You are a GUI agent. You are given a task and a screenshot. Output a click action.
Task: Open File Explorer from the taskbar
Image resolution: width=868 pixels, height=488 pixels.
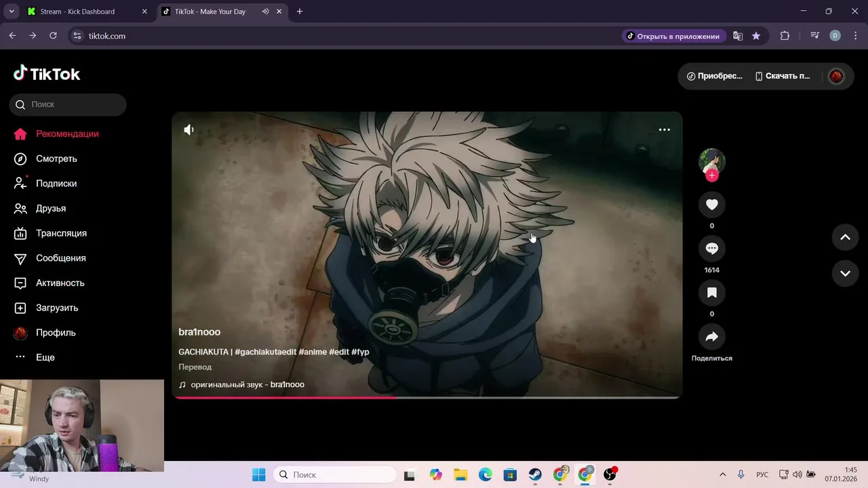(x=460, y=474)
